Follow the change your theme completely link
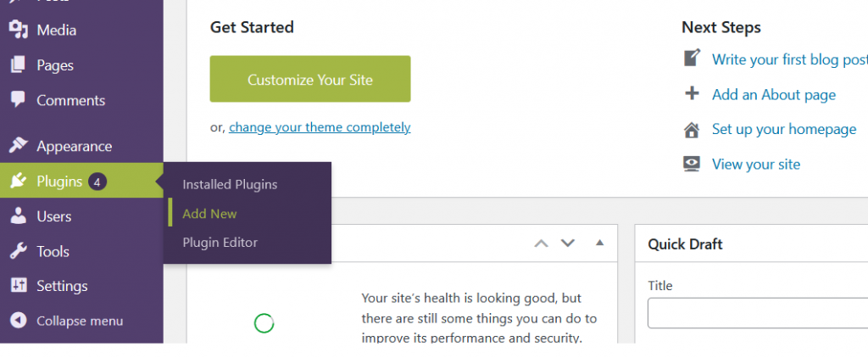Screen dimensions: 868x358 [x=320, y=127]
